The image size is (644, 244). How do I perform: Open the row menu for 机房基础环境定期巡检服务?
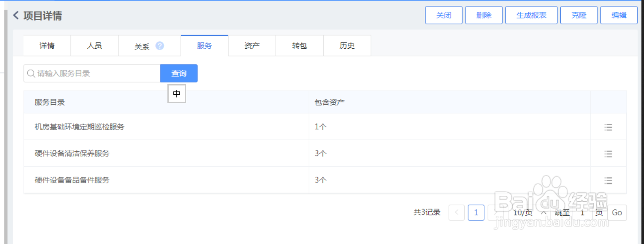pos(609,127)
